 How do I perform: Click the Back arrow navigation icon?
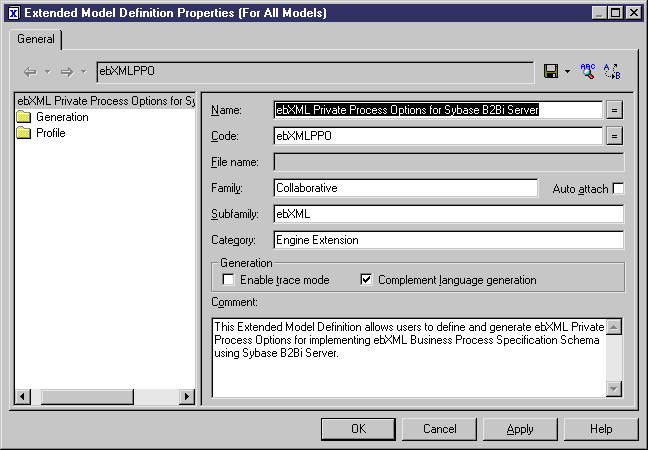[30, 72]
